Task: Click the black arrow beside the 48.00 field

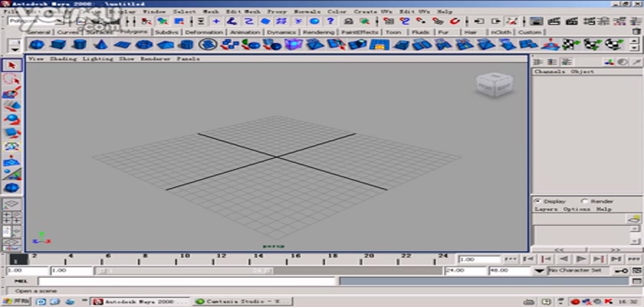Action: (x=540, y=271)
